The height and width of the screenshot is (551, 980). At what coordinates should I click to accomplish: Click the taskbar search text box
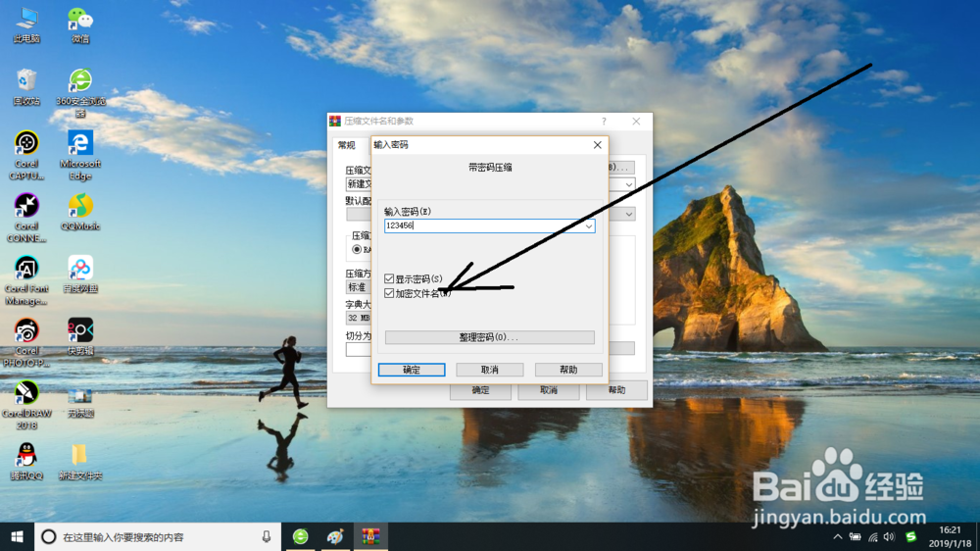pyautogui.click(x=156, y=536)
